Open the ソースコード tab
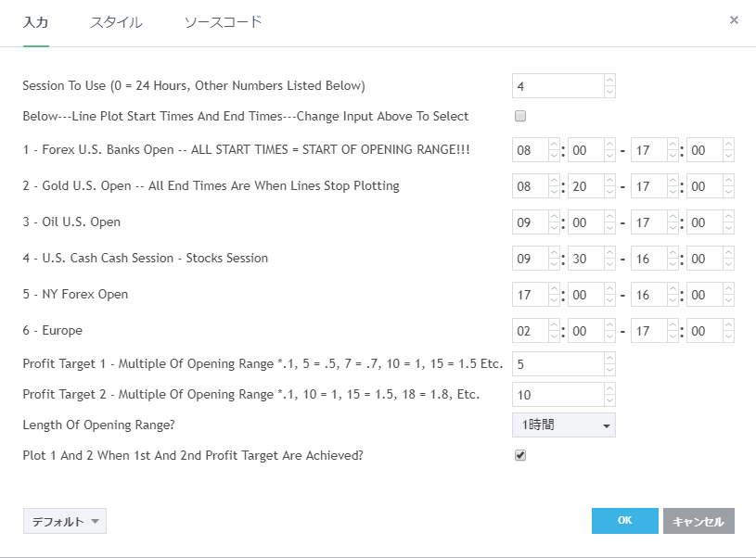This screenshot has height=558, width=756. [223, 22]
